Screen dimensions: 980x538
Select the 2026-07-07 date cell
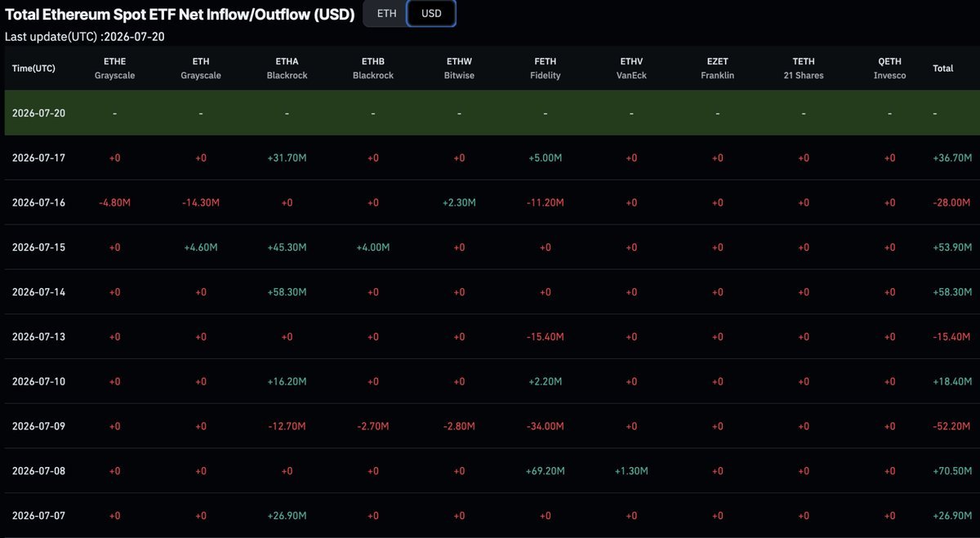38,516
